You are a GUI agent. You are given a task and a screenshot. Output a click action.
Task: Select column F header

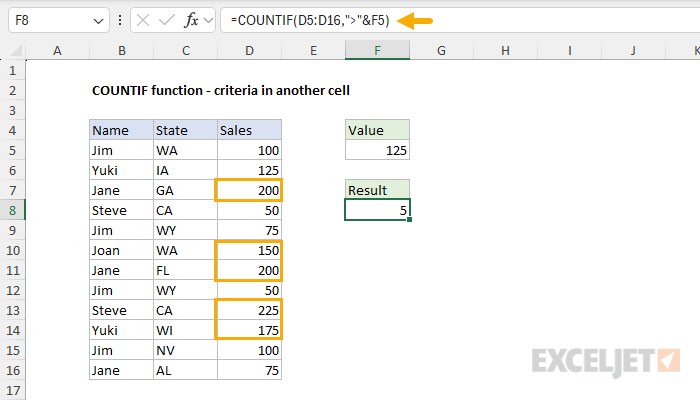click(377, 50)
